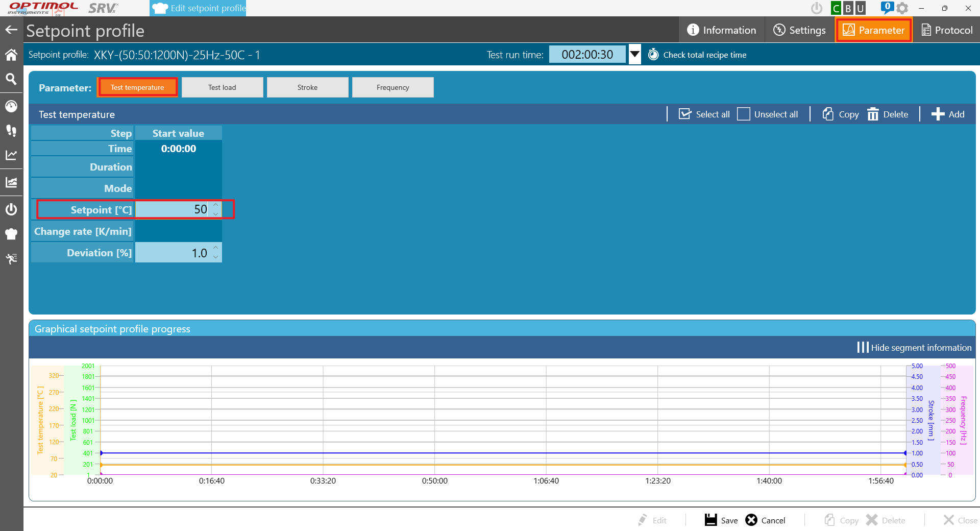Screen dimensions: 980x531
Task: Click the Setpoint profile name text
Action: click(x=177, y=55)
